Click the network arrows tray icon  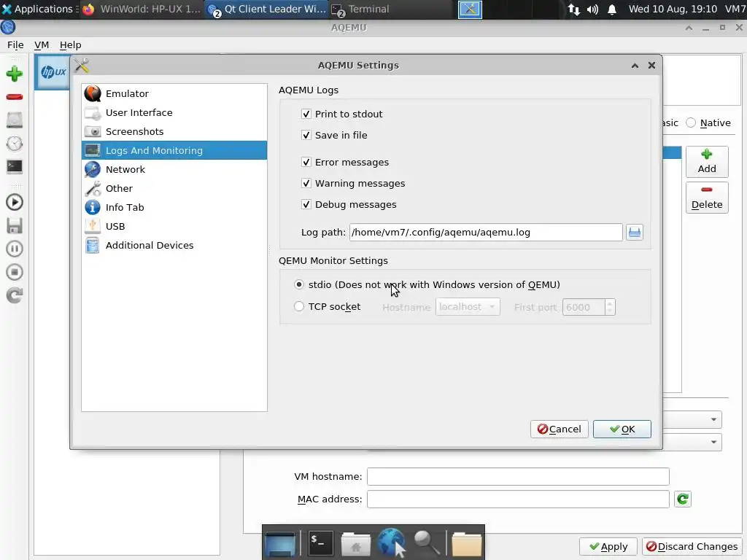click(574, 9)
